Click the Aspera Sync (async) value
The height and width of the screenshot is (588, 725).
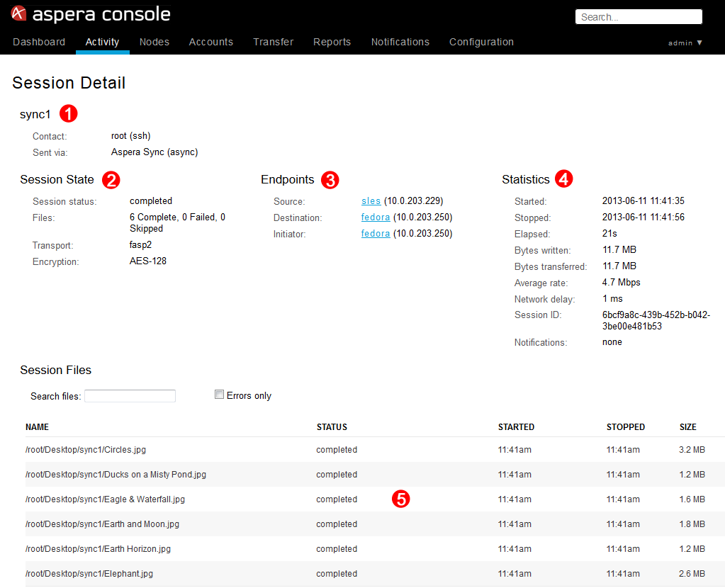[154, 152]
